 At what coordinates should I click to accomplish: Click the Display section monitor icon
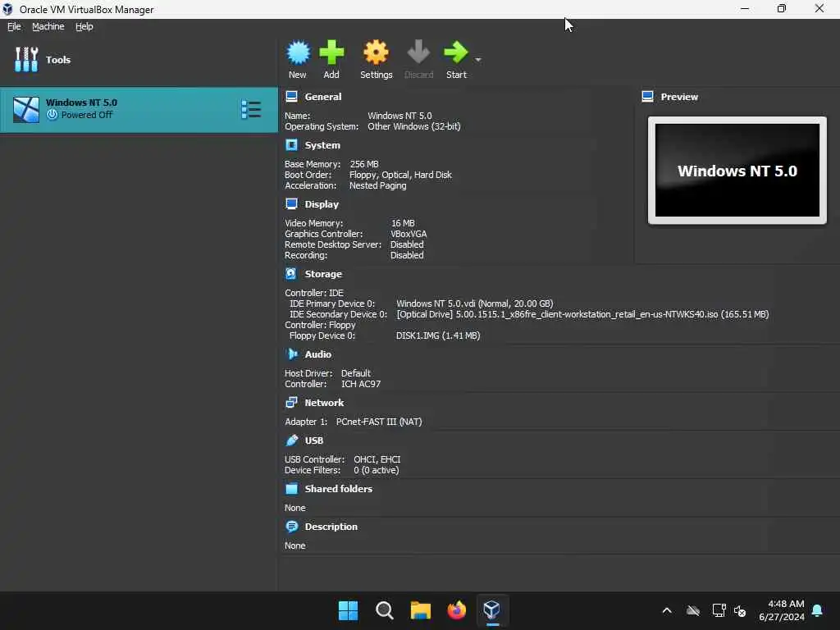(x=291, y=204)
